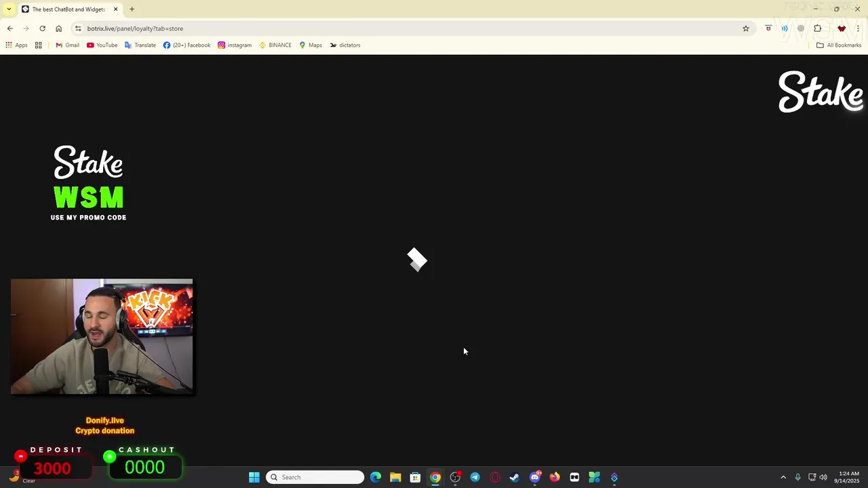Open the green blocks app in taskbar

click(x=594, y=477)
